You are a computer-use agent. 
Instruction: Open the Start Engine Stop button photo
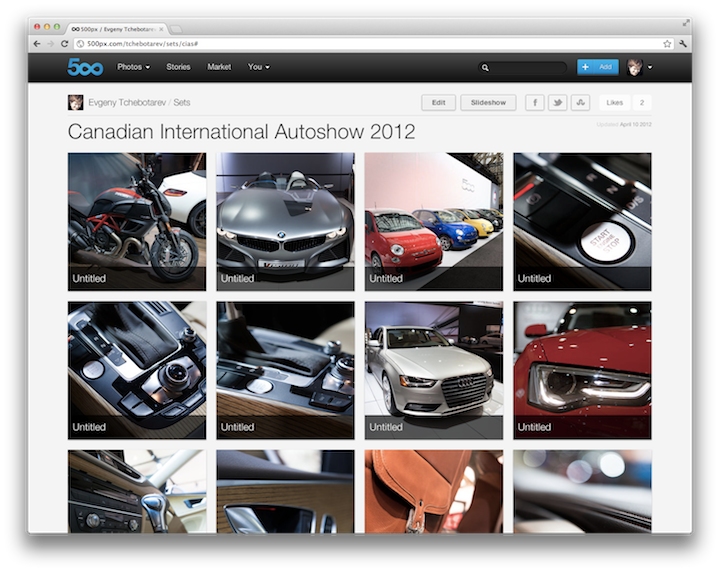pyautogui.click(x=582, y=222)
